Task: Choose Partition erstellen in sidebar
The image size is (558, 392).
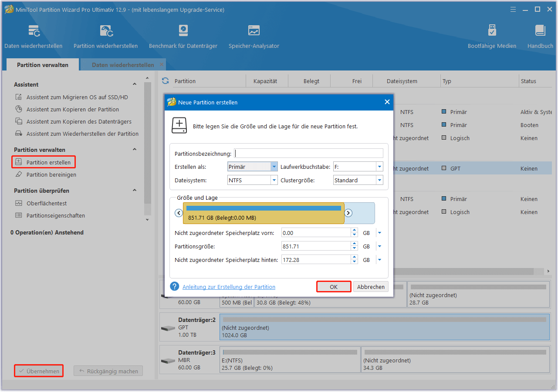Action: 44,162
